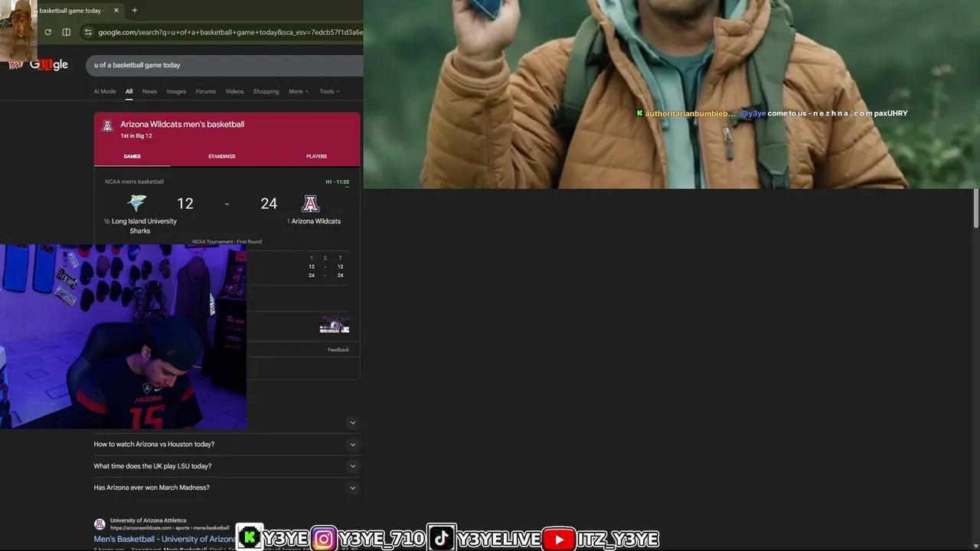Click Sharks score 12 on scoreboard
This screenshot has height=551, width=980.
click(185, 204)
